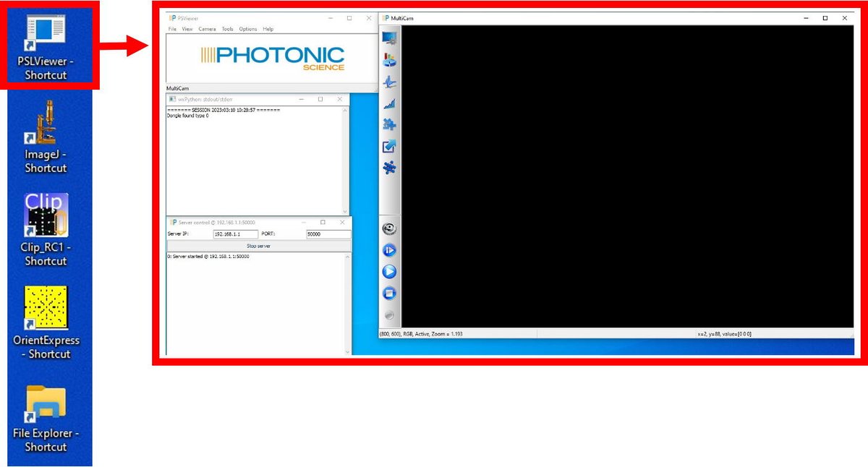Open the Tools menu in PSViewer
This screenshot has height=467, width=868.
pyautogui.click(x=227, y=29)
